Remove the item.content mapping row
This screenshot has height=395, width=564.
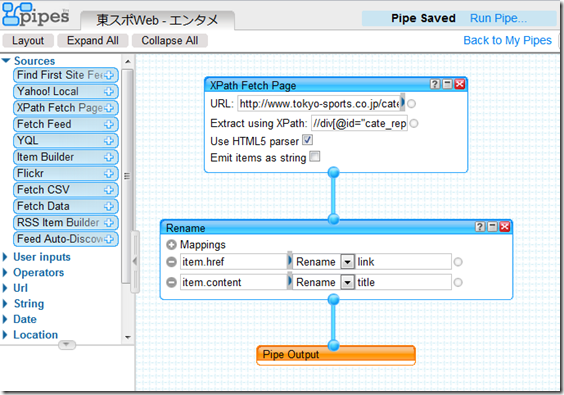pyautogui.click(x=172, y=283)
